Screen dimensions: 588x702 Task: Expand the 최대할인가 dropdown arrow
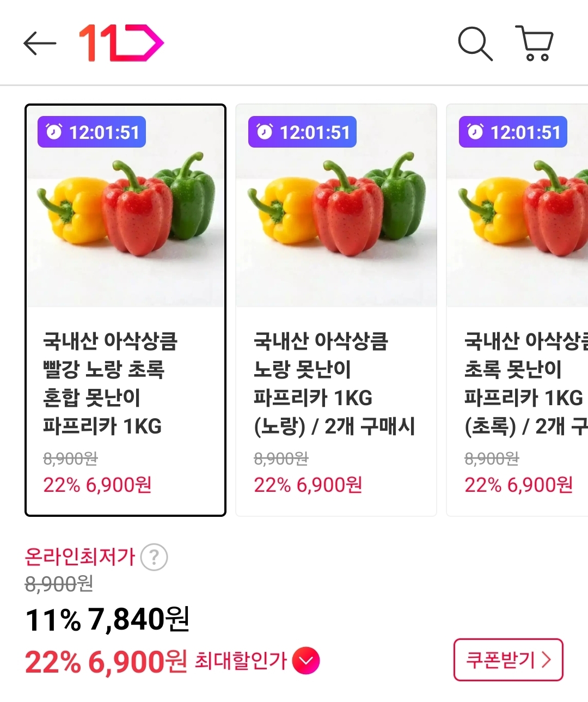click(x=306, y=661)
